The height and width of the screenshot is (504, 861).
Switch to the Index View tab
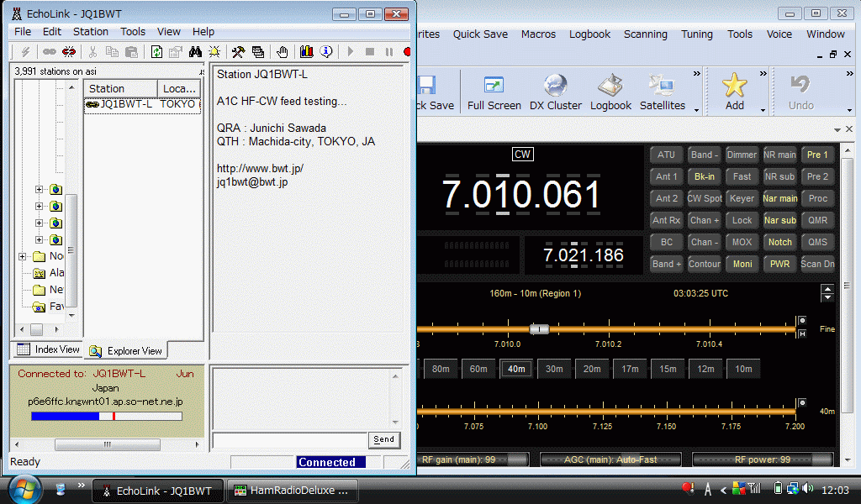(x=47, y=349)
